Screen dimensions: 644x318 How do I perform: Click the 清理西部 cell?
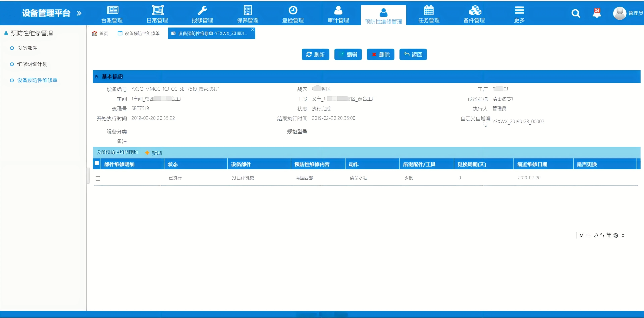coord(304,178)
